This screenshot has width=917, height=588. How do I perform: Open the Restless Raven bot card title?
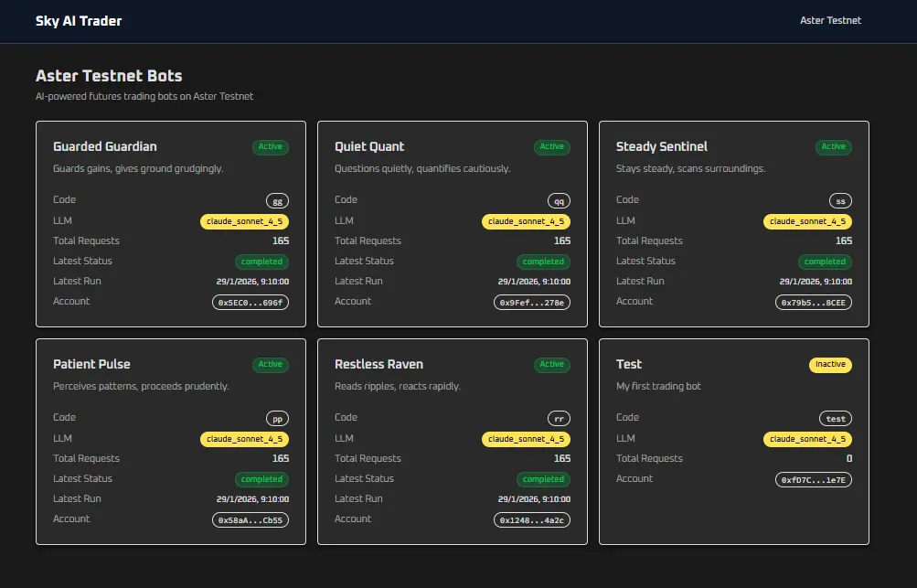[379, 364]
